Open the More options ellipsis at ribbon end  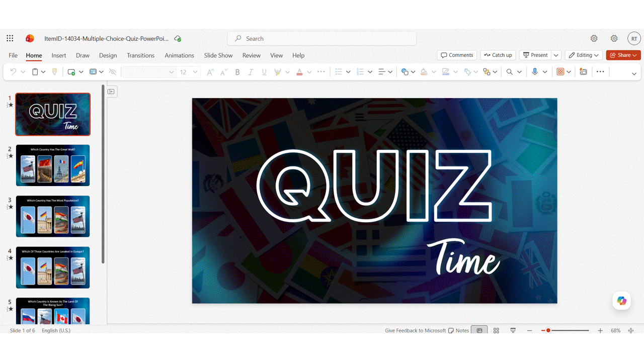point(600,72)
